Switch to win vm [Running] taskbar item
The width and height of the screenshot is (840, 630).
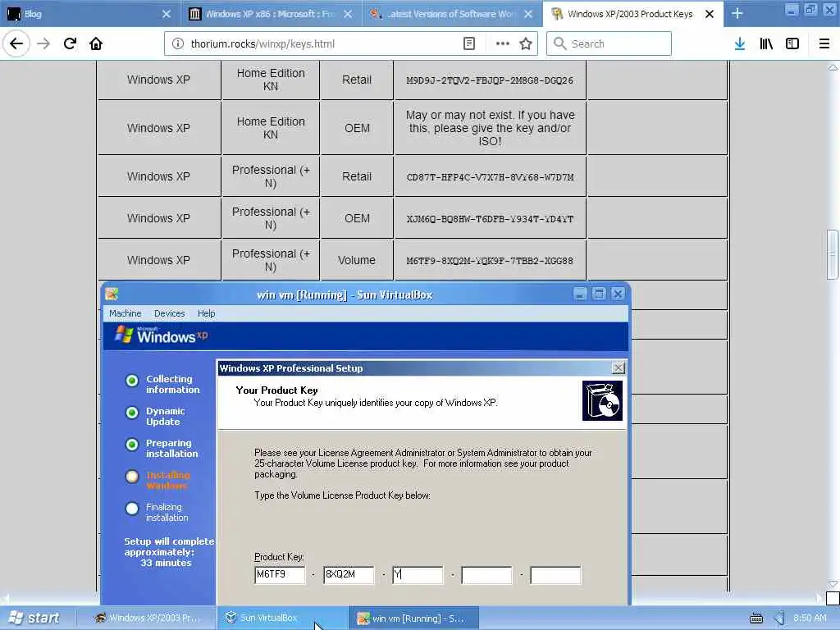[413, 619]
